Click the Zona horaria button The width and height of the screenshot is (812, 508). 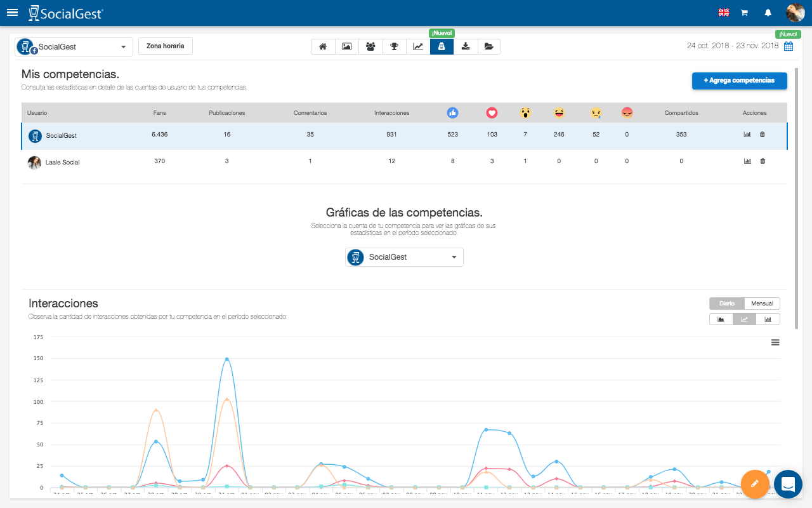166,46
